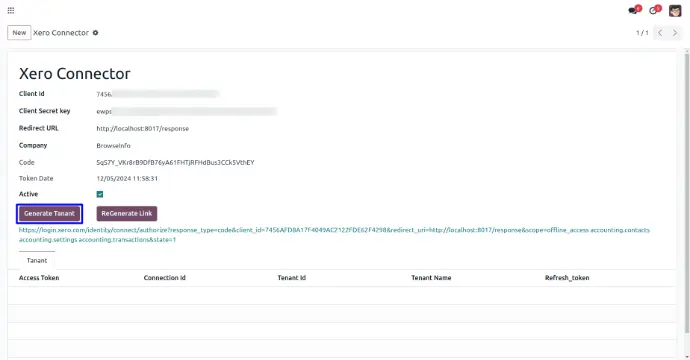Sort by the Access Token column header

pos(39,278)
